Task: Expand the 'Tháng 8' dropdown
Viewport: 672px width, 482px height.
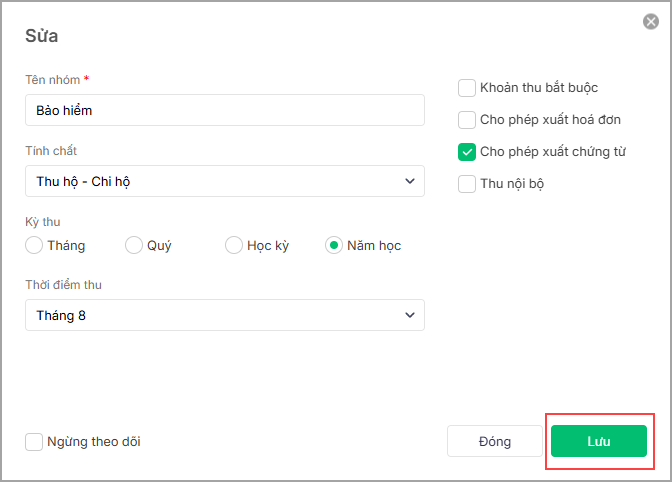Action: [224, 315]
